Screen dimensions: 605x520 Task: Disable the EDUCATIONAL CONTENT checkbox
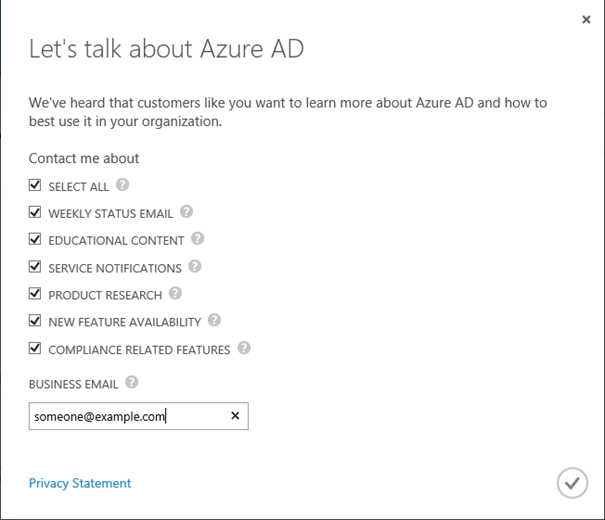tap(35, 240)
